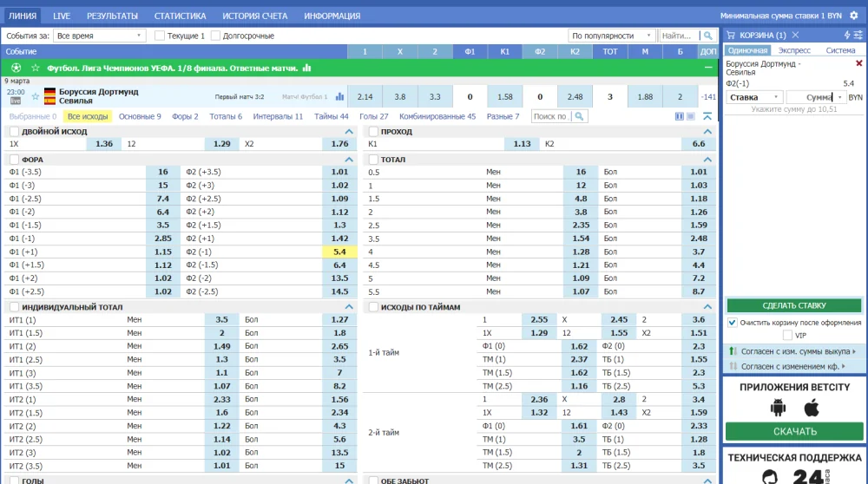Collapse the ФОРА section chevron
Image resolution: width=868 pixels, height=484 pixels.
coord(349,160)
